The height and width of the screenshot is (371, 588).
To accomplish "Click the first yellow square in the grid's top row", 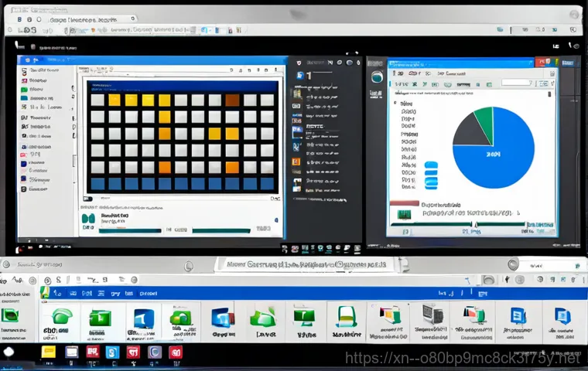I will pyautogui.click(x=114, y=100).
